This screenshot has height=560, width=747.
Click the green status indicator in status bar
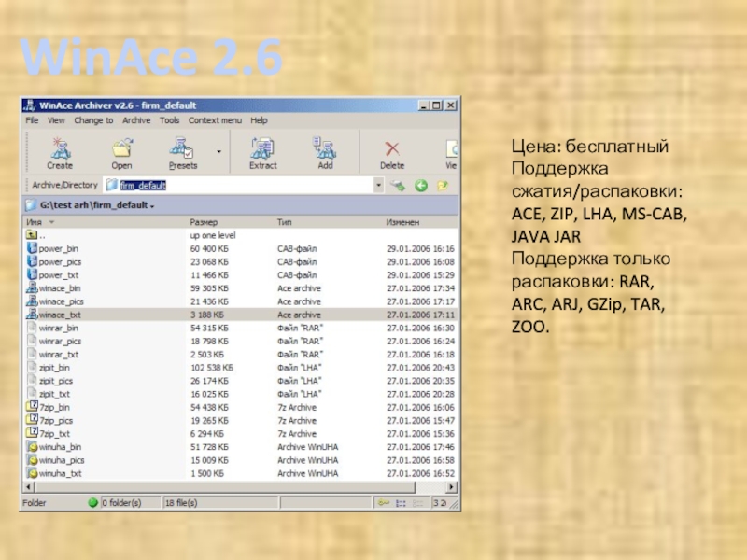[92, 502]
